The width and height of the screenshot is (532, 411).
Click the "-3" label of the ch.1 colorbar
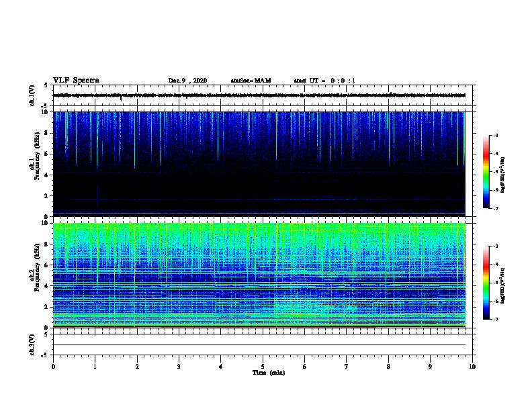495,135
